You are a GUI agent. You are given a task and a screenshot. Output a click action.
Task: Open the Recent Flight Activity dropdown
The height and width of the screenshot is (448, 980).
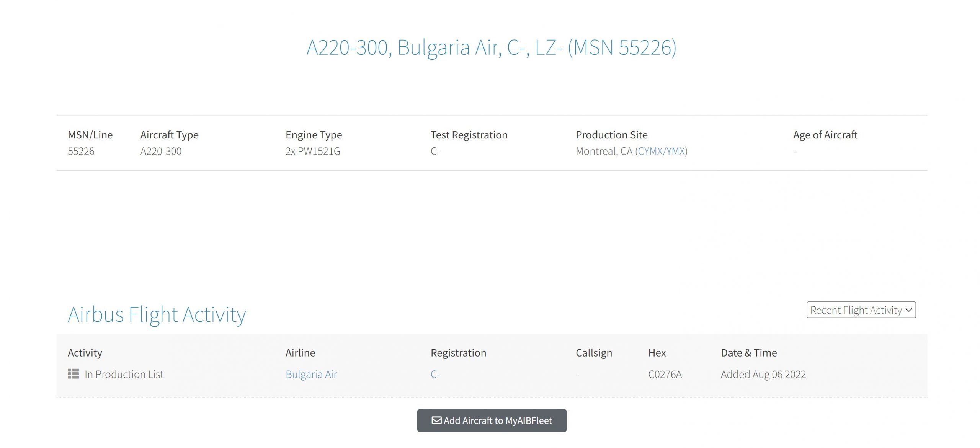point(861,310)
